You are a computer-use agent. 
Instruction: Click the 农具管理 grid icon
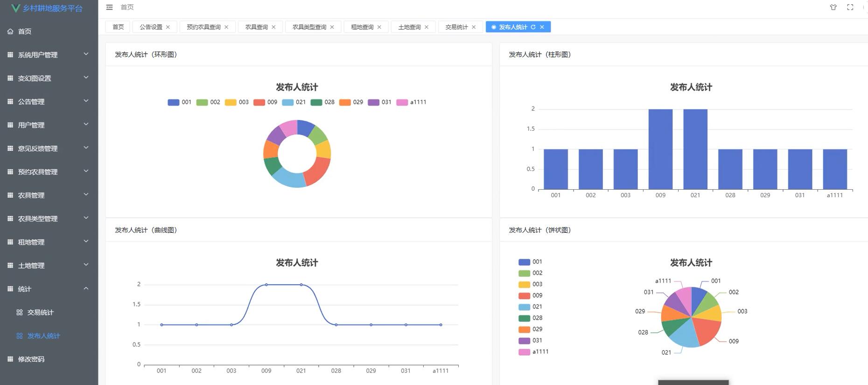click(10, 195)
